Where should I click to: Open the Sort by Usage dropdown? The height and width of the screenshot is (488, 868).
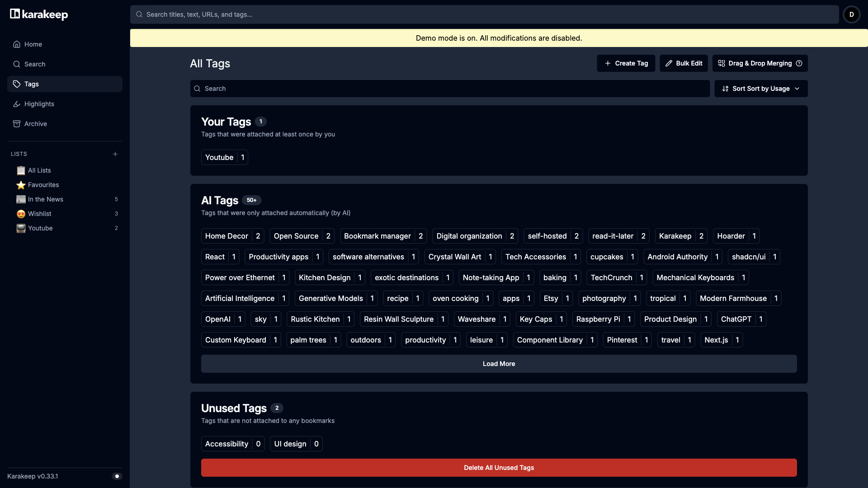pyautogui.click(x=761, y=89)
